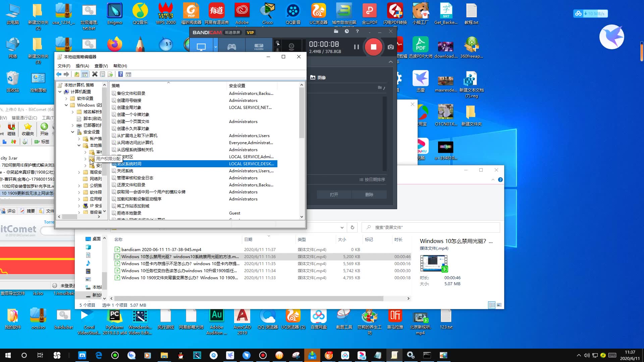Expand 软件设置 tree node
Image resolution: width=644 pixels, height=362 pixels.
tap(66, 99)
